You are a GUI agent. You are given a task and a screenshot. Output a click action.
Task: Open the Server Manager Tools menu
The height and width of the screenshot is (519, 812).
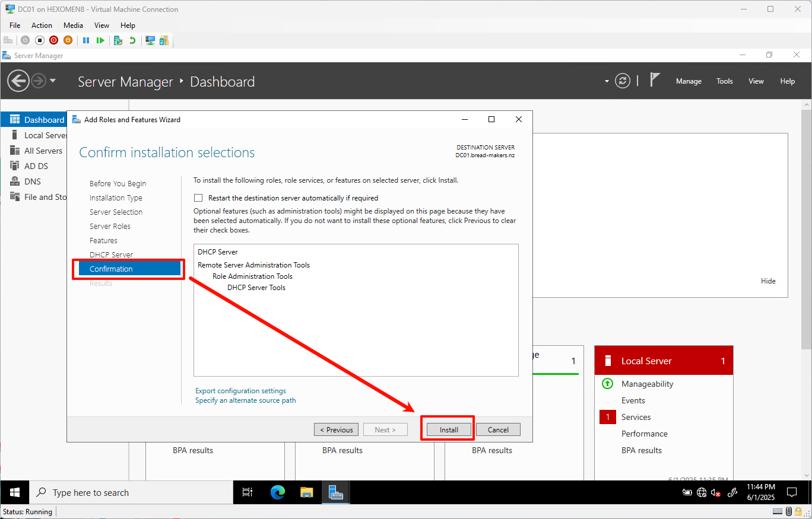(x=724, y=81)
